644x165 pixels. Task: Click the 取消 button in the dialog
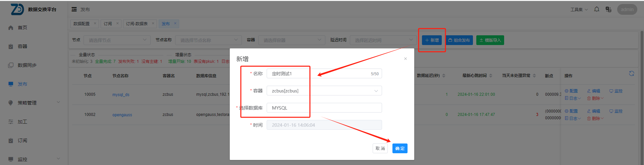click(x=380, y=148)
